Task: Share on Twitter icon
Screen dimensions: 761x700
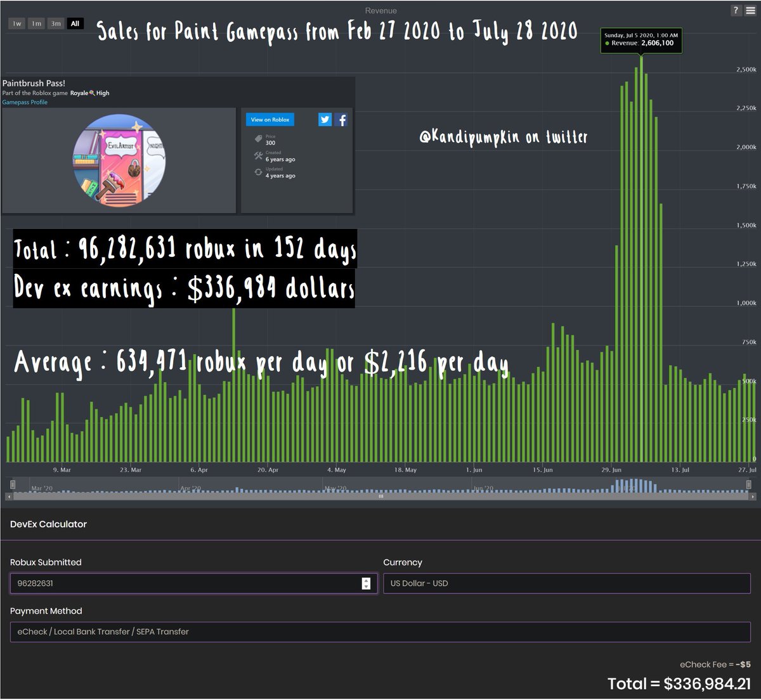Action: click(325, 119)
